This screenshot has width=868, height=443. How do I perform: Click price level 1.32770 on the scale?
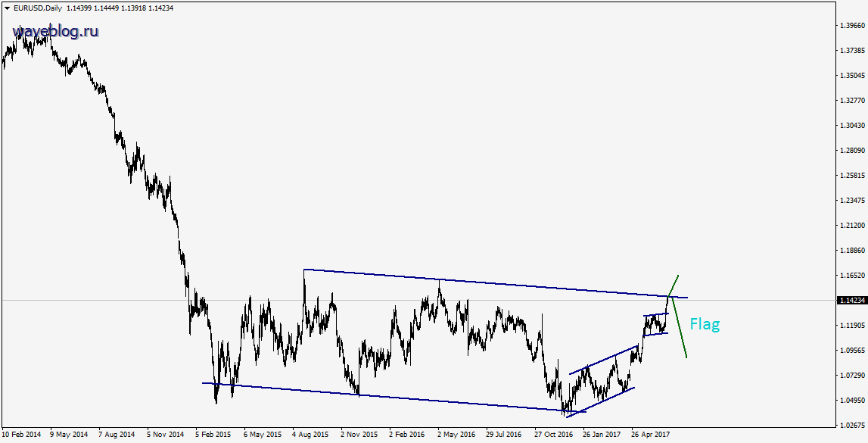[x=851, y=101]
